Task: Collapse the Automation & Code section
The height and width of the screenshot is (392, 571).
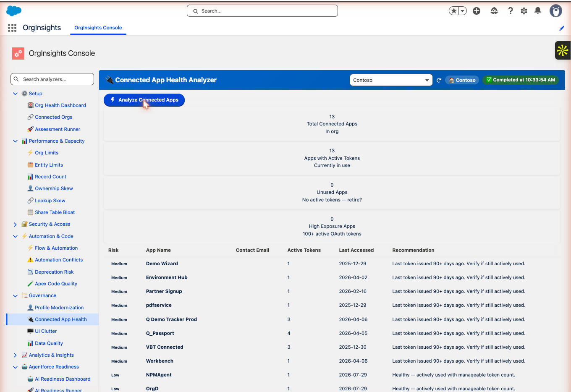Action: coord(15,236)
